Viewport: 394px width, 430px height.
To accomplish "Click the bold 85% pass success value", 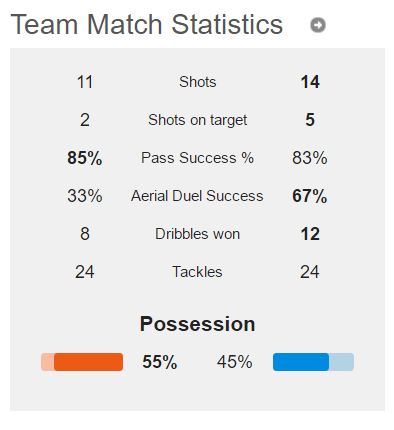I will [85, 158].
